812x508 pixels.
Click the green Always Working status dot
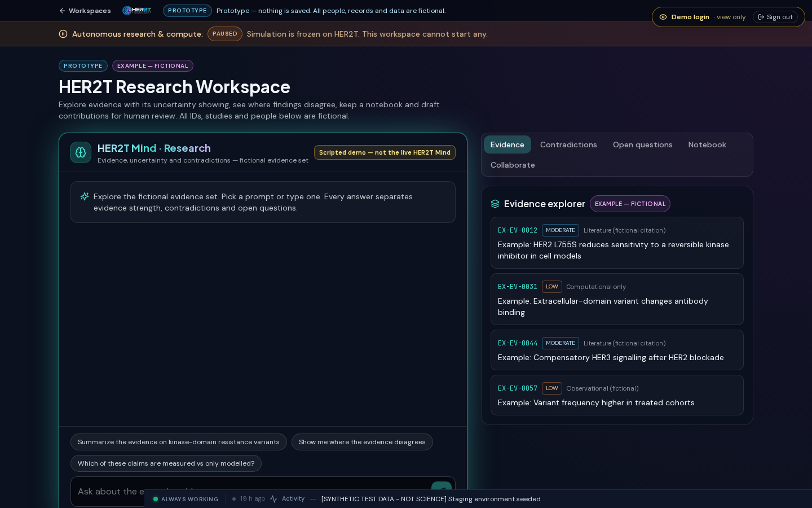click(x=156, y=499)
